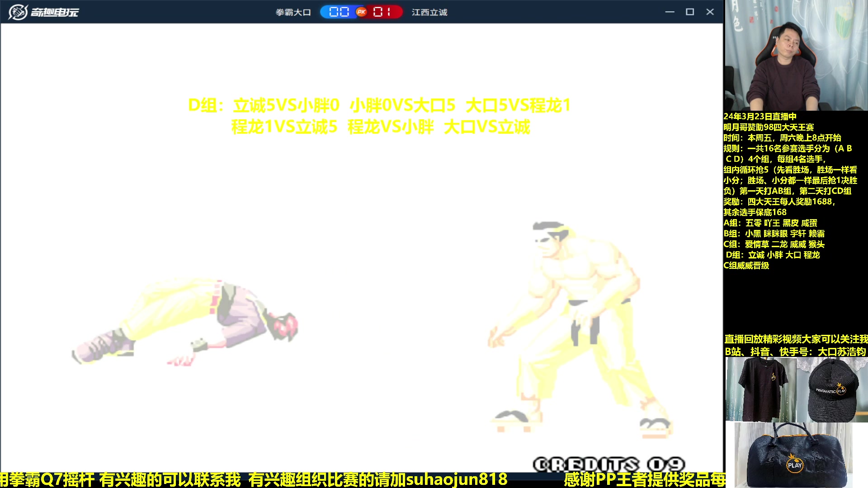Viewport: 868px width, 488px height.
Task: Click the 奇趣电玩 logo icon
Action: tap(18, 12)
